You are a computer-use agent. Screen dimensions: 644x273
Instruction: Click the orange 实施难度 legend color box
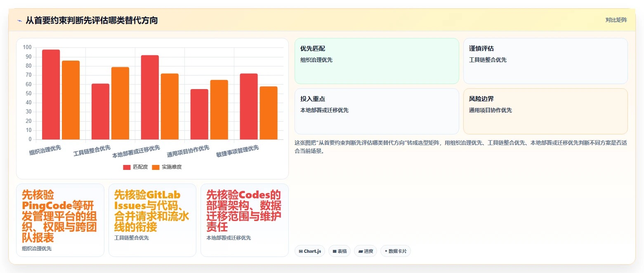156,167
